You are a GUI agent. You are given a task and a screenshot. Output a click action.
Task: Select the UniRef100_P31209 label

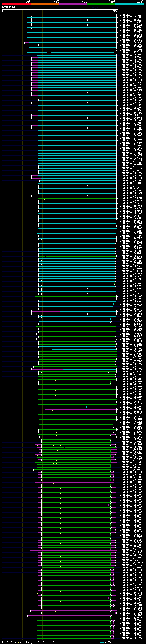pos(131,444)
